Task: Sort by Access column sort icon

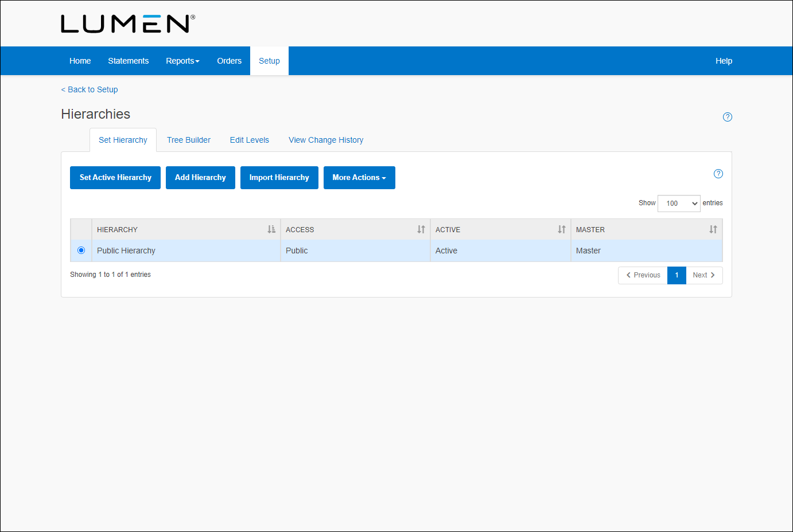Action: tap(421, 229)
